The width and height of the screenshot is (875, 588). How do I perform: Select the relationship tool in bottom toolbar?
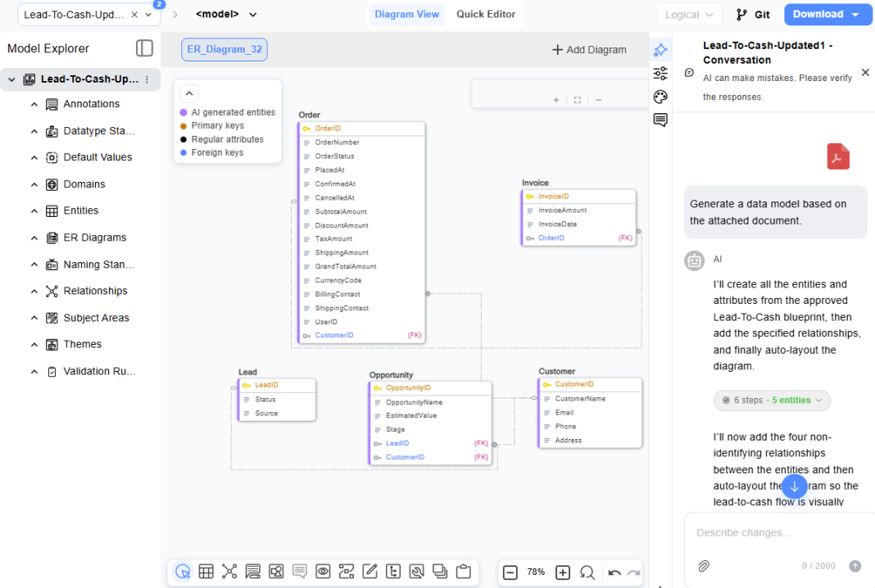pos(229,572)
